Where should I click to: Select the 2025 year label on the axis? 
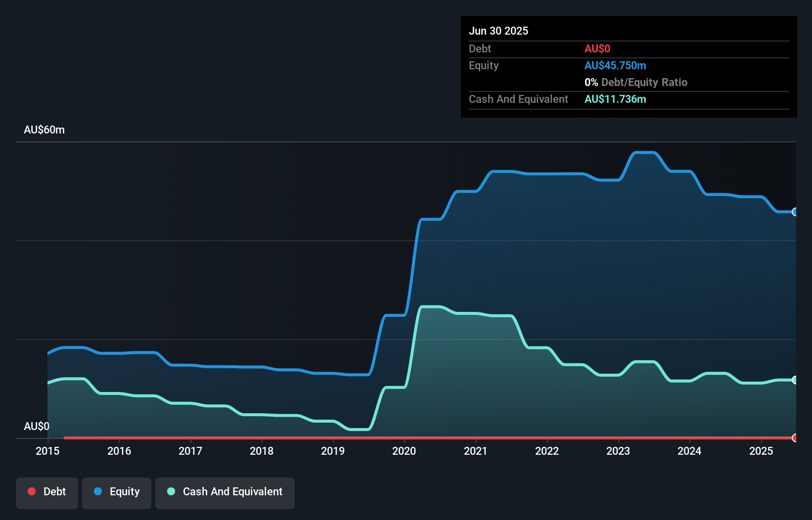[761, 450]
